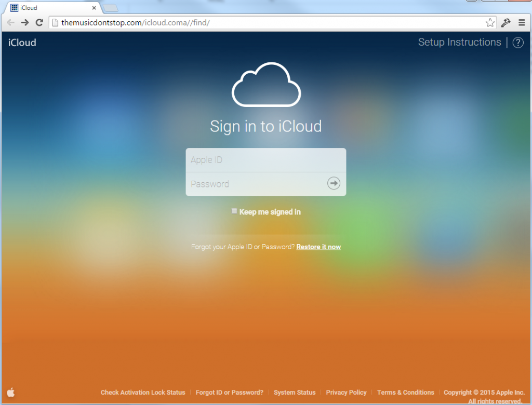Viewport: 532px width, 405px height.
Task: Open the Privacy Policy link
Action: (346, 393)
